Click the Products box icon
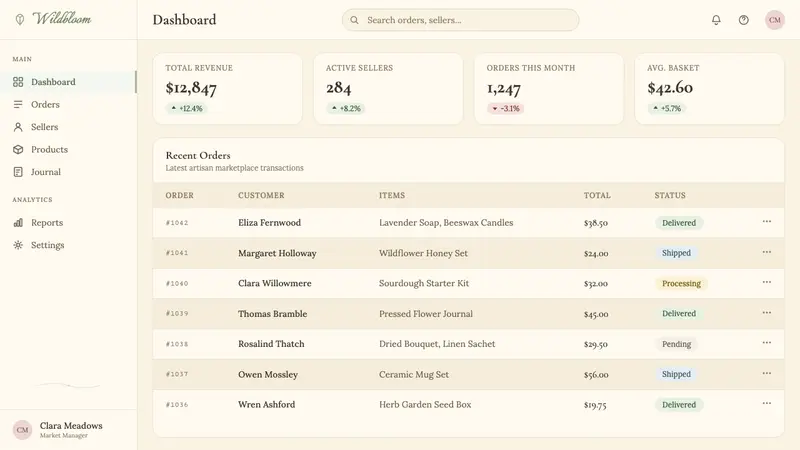This screenshot has height=450, width=800. coord(18,149)
